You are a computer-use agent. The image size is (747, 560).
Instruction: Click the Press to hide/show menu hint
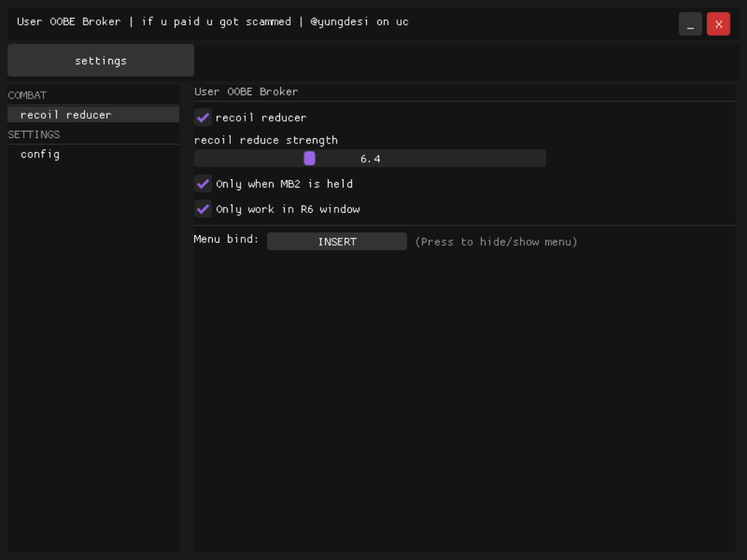click(x=496, y=242)
